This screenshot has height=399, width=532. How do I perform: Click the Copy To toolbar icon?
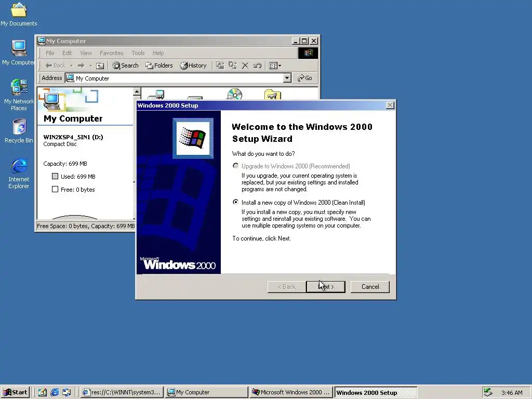tap(233, 65)
